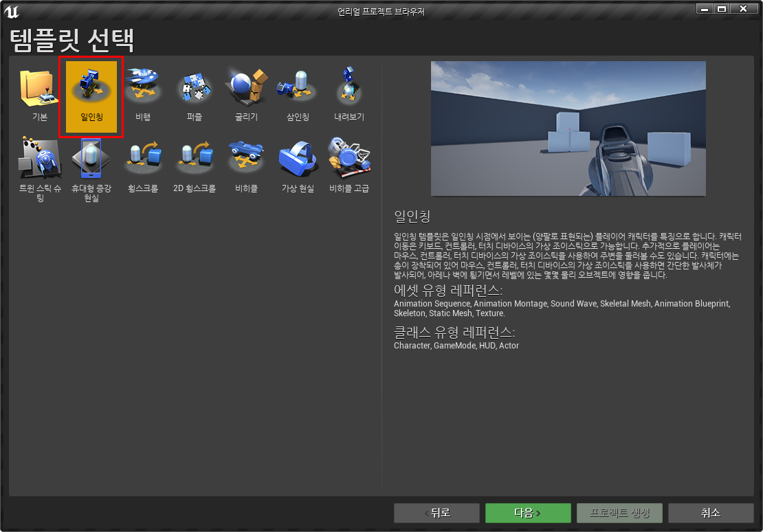Pick the 트윈 스틱 슈팅 template
This screenshot has height=532, width=763.
pyautogui.click(x=40, y=169)
